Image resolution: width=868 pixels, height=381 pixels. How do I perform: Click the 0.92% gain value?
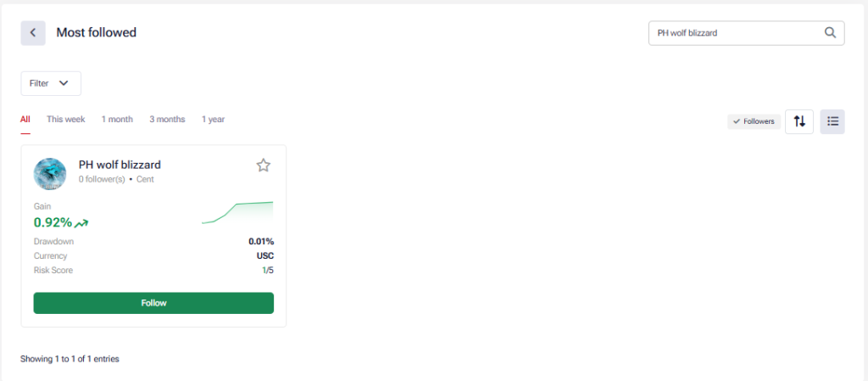coord(53,223)
